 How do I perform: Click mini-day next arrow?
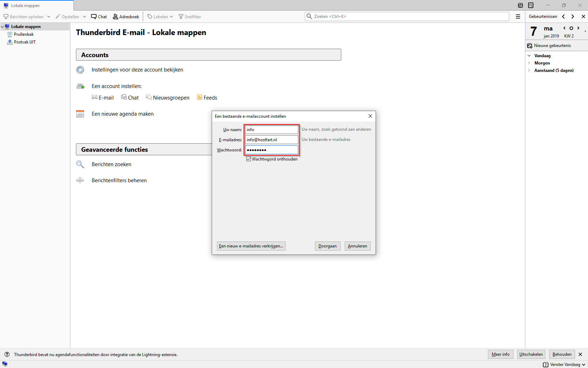coord(578,28)
